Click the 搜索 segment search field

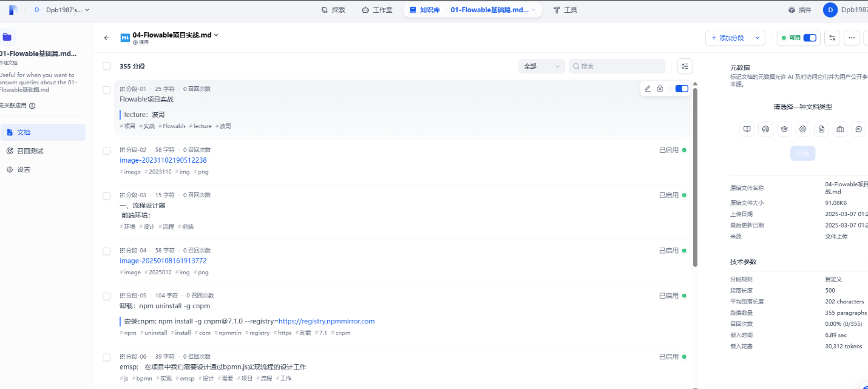click(x=617, y=66)
